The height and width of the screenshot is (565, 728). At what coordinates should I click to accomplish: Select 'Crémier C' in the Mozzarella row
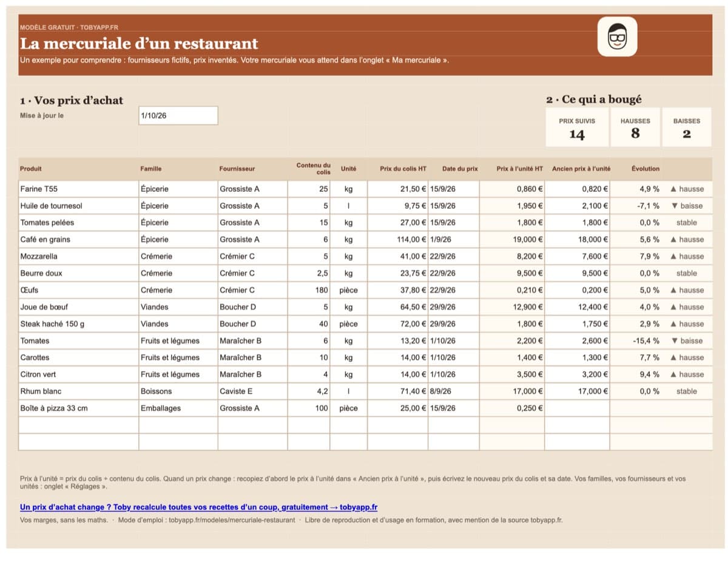[x=252, y=256]
